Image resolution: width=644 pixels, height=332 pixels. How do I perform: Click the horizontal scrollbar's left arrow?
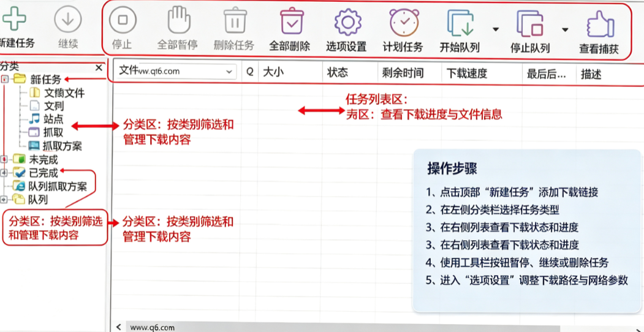pos(119,326)
